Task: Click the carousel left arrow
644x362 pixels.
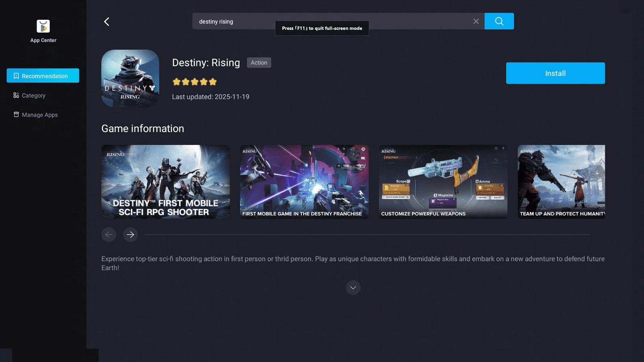Action: pos(109,234)
